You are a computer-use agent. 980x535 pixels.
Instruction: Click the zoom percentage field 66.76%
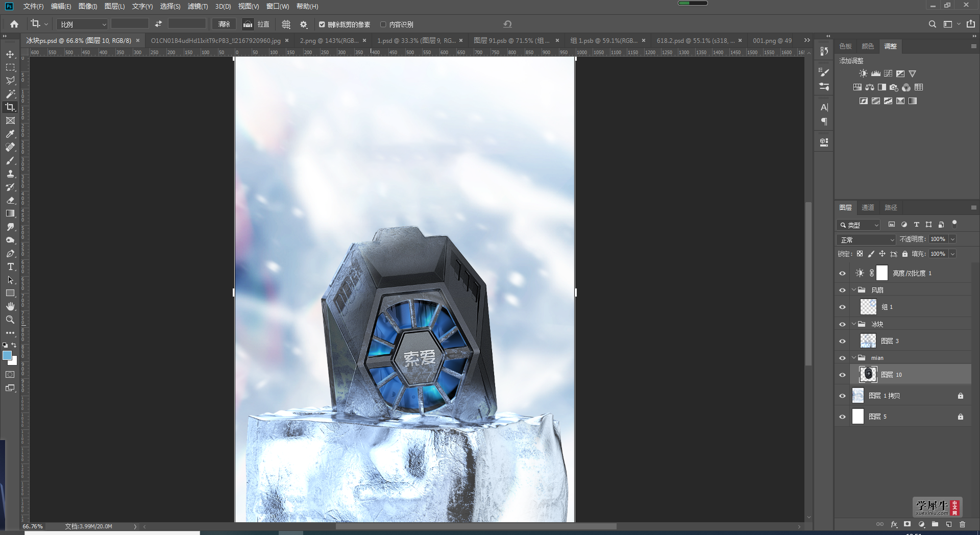33,526
